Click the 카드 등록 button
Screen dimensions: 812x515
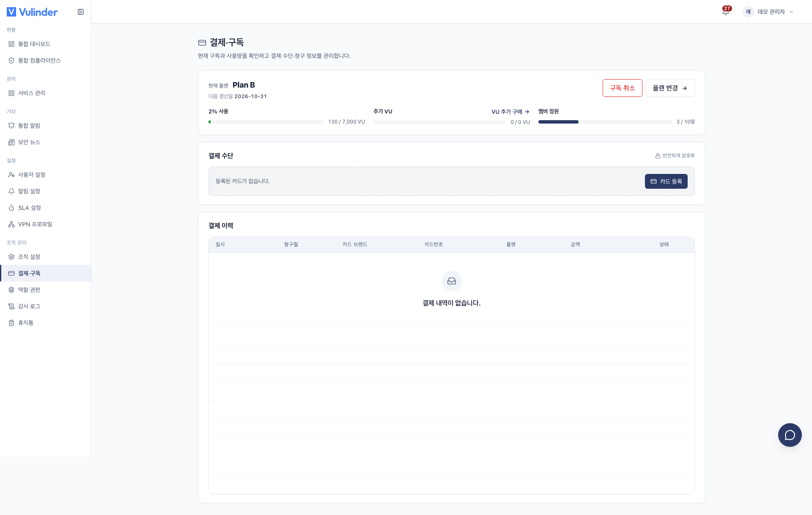point(666,181)
